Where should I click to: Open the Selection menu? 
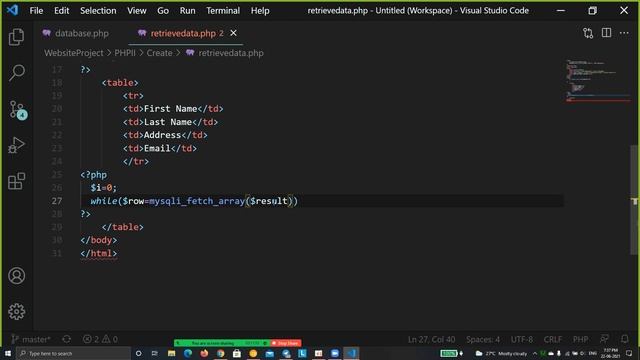(x=98, y=11)
